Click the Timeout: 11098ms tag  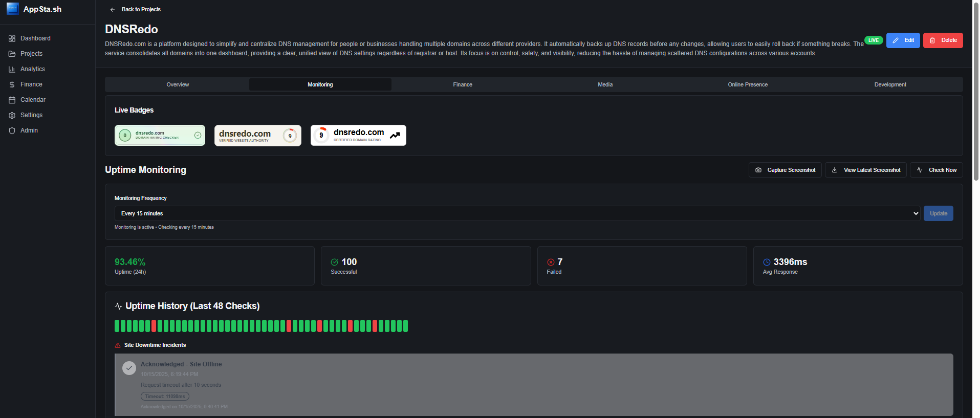165,397
